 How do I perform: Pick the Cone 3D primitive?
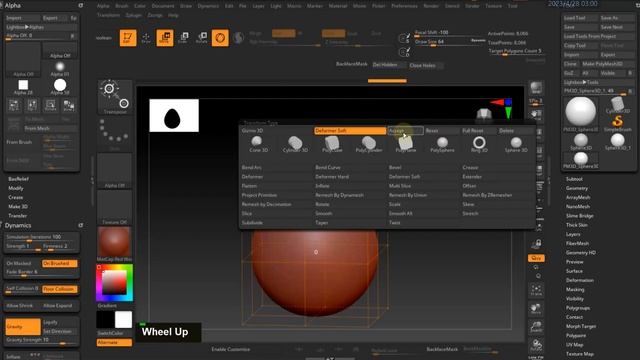[258, 144]
